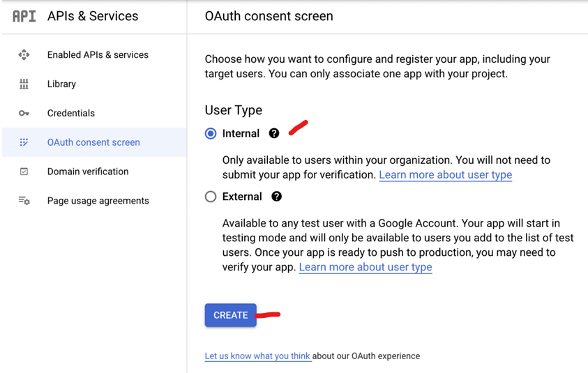
Task: Click the Library shelf icon
Action: (x=24, y=84)
